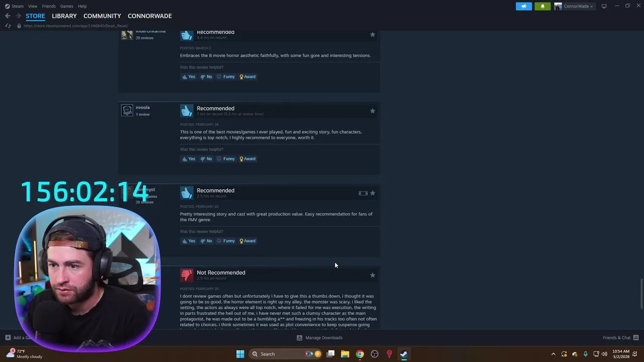Vote Yes on nvoola's review
This screenshot has width=644, height=362.
(x=189, y=159)
